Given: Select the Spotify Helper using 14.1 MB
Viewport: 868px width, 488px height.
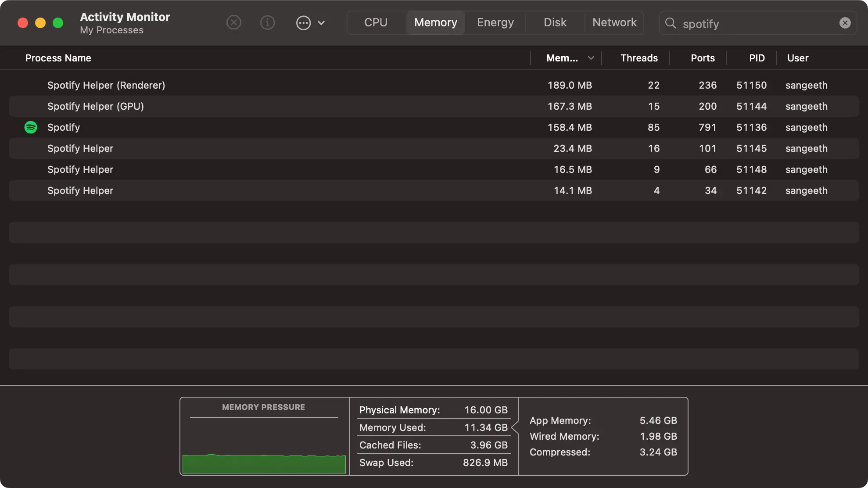Looking at the screenshot, I should click(434, 190).
